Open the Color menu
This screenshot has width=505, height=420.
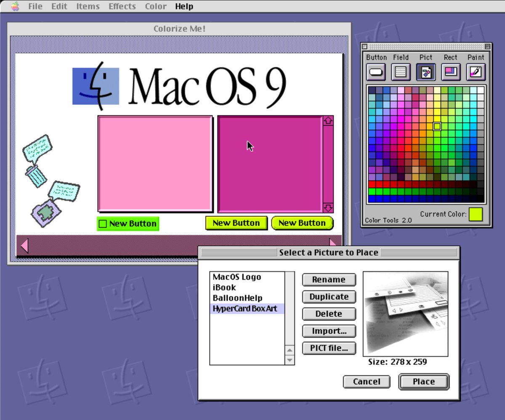[156, 6]
